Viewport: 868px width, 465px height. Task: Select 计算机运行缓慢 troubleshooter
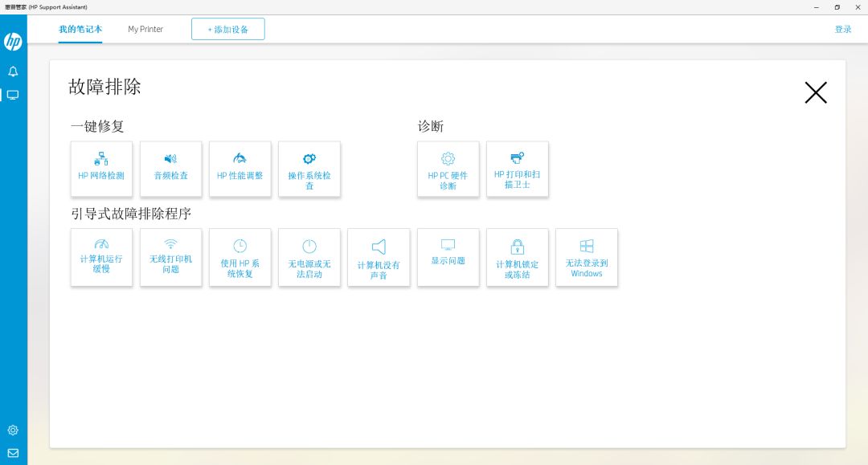(101, 257)
